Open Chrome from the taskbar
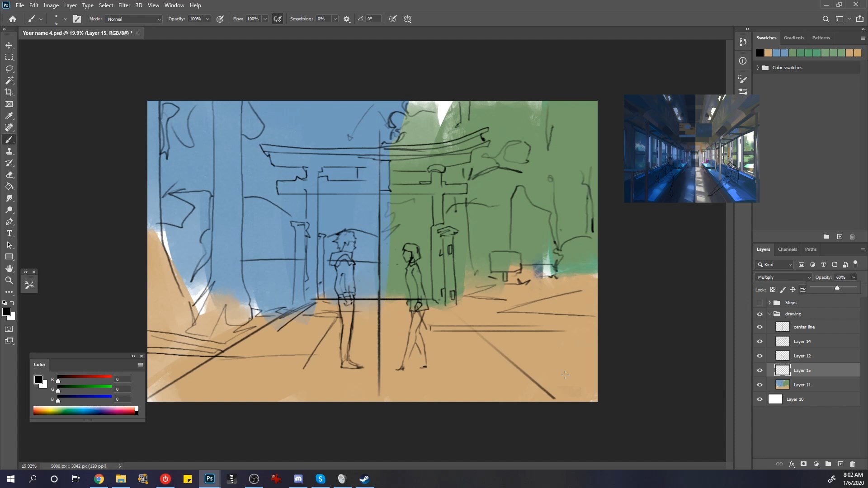The image size is (868, 488). (99, 479)
